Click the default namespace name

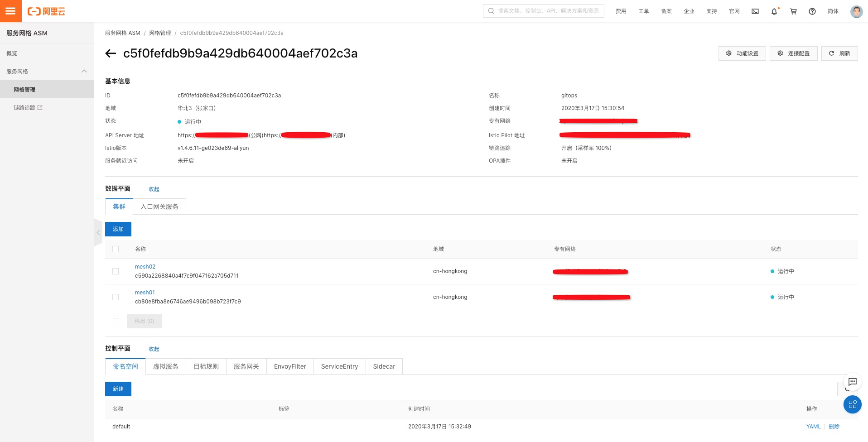tap(121, 427)
